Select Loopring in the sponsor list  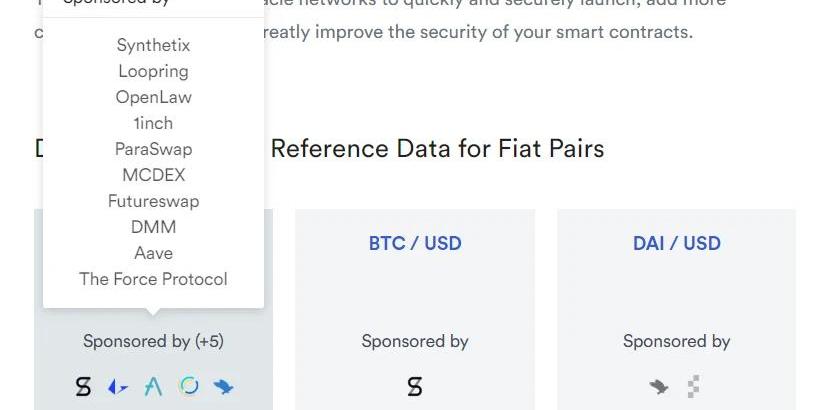[x=153, y=71]
